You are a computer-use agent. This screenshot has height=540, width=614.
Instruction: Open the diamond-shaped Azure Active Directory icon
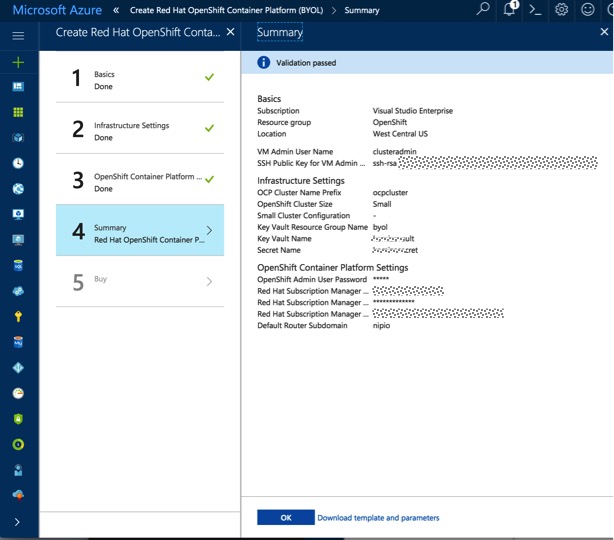tap(18, 368)
